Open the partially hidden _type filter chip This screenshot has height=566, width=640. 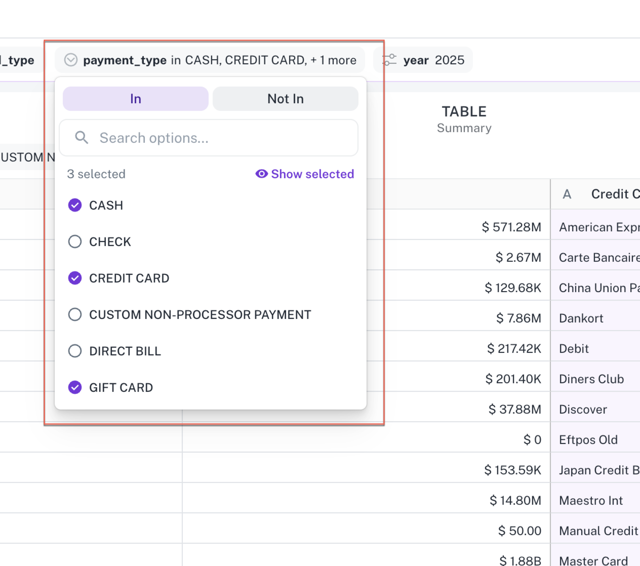20,60
